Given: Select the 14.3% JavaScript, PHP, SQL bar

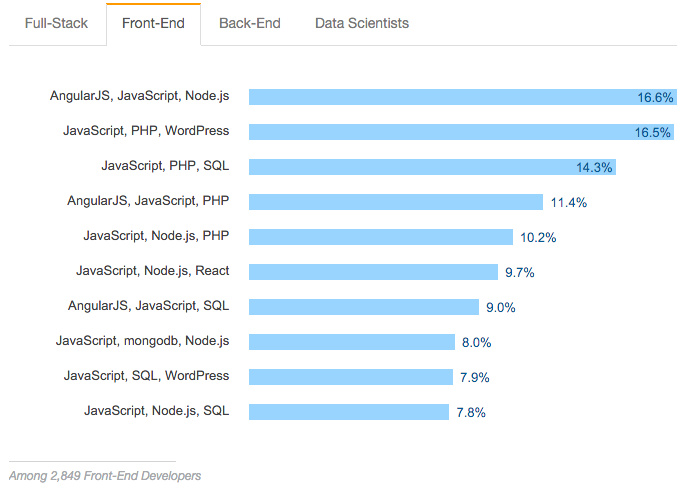Looking at the screenshot, I should click(x=432, y=167).
